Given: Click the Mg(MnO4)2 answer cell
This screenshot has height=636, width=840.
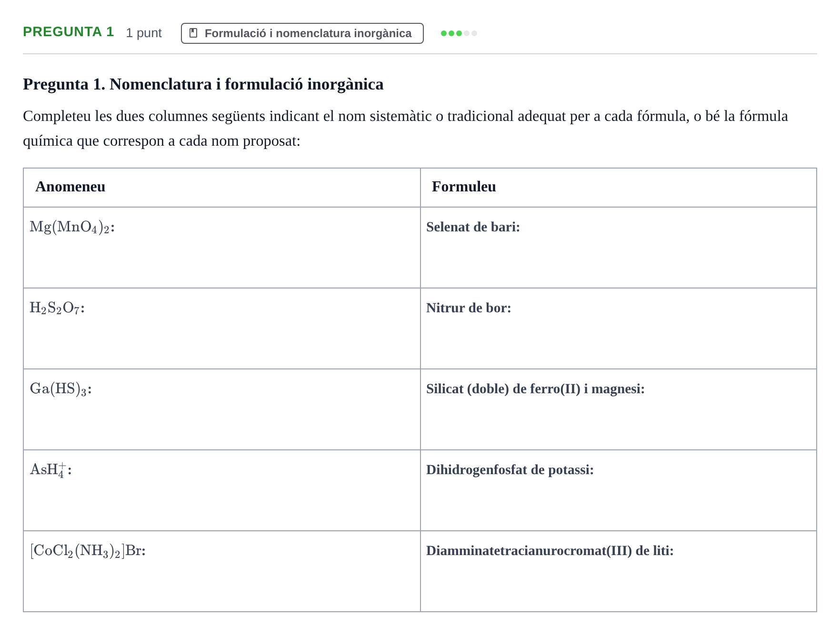Looking at the screenshot, I should tap(222, 248).
